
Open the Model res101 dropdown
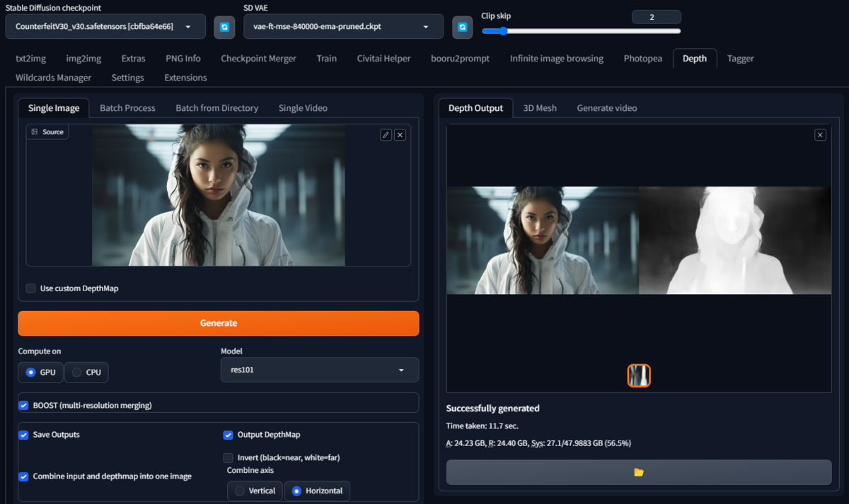[x=319, y=370]
